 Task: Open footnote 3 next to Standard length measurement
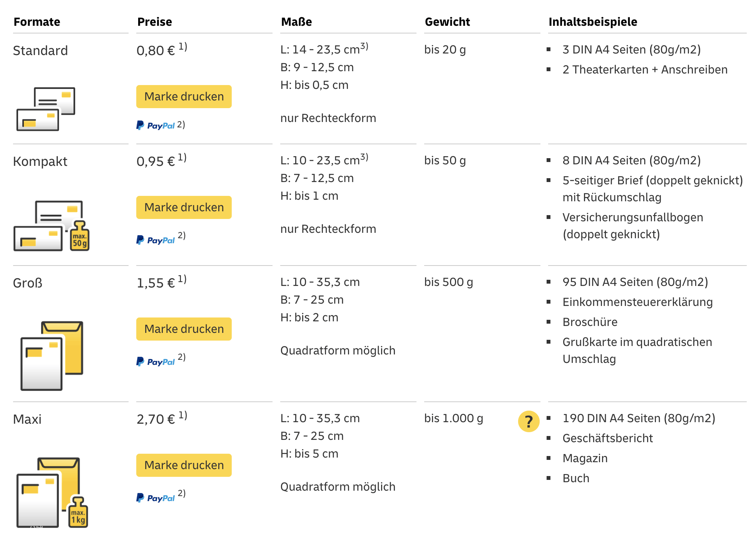coord(364,47)
